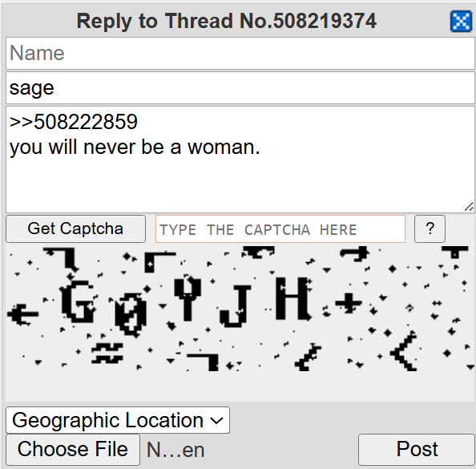Open the Geographic Location dropdown

(x=118, y=420)
